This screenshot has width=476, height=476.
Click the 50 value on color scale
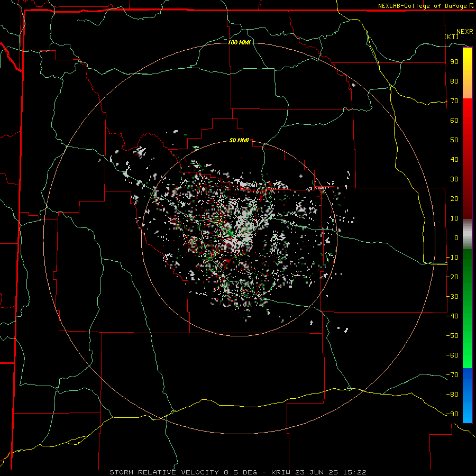pos(454,140)
